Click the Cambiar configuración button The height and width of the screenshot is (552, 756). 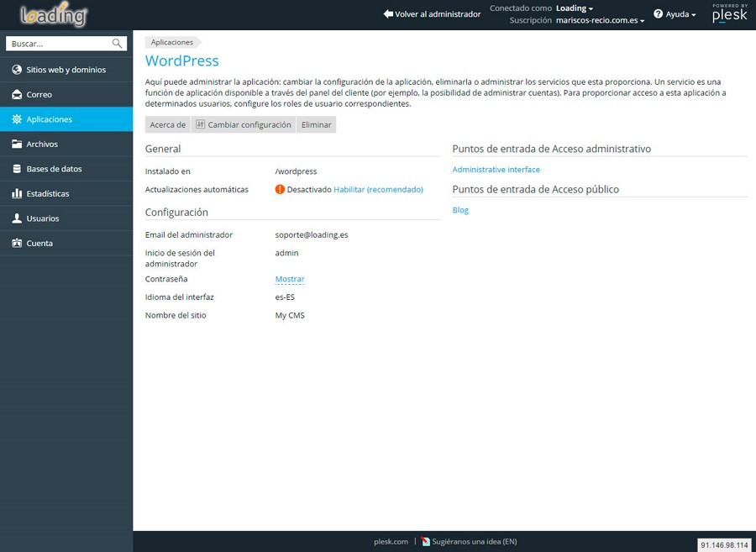tap(244, 124)
